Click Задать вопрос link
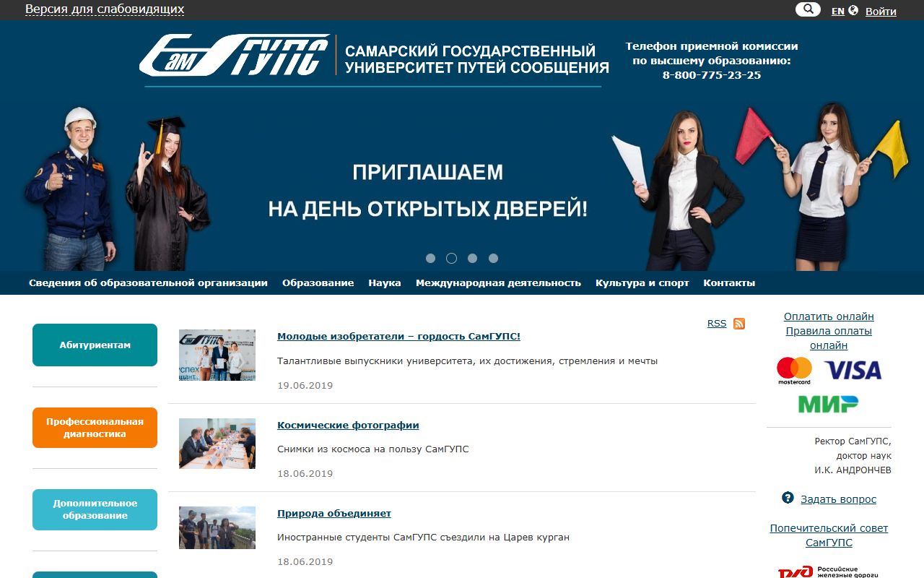The height and width of the screenshot is (578, 924). [838, 499]
